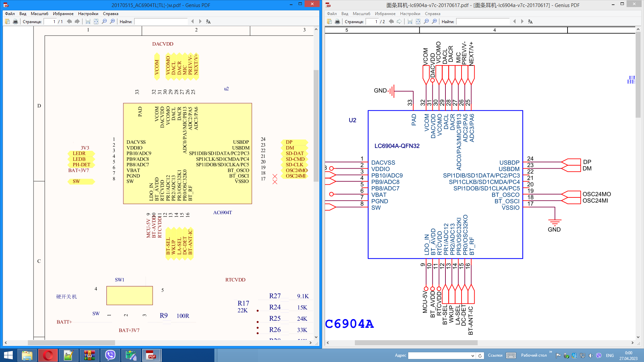This screenshot has width=644, height=362.
Task: Click left window horizontal scrollbar thumb
Action: 71,343
